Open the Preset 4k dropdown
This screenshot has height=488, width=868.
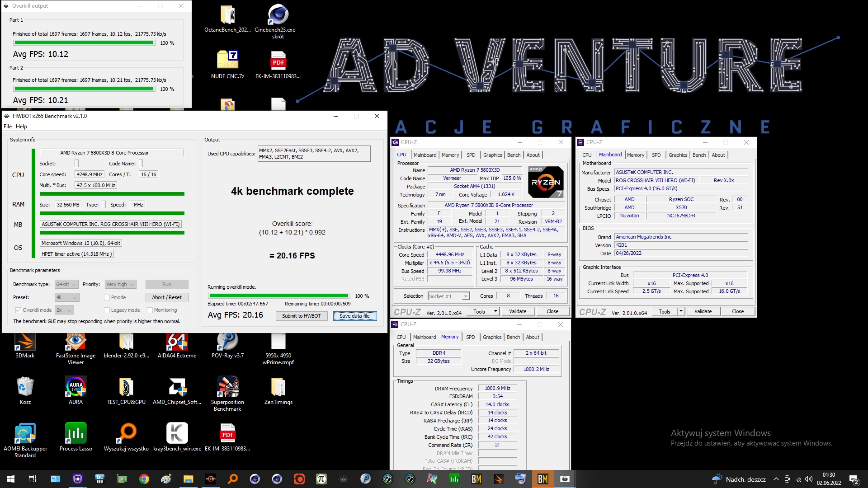click(66, 297)
